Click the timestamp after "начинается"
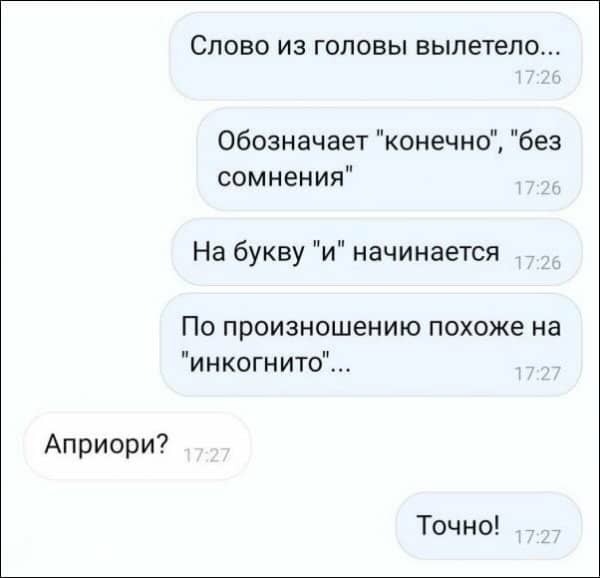Image resolution: width=600 pixels, height=578 pixels. pos(538,263)
